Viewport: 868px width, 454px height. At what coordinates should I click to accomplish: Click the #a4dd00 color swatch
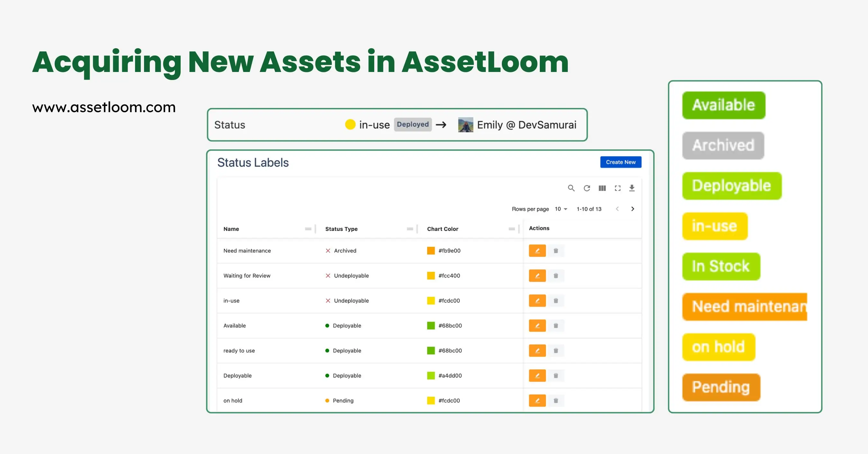pos(431,376)
